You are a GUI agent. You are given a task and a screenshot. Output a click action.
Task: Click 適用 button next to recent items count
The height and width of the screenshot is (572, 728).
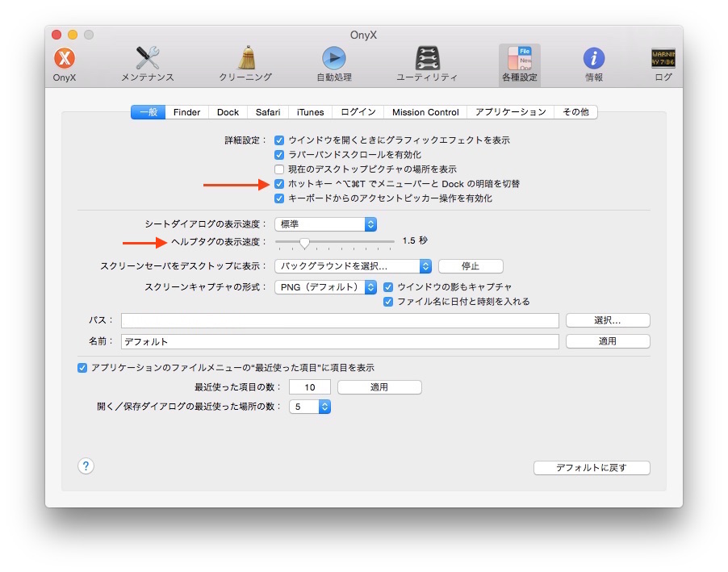[379, 387]
